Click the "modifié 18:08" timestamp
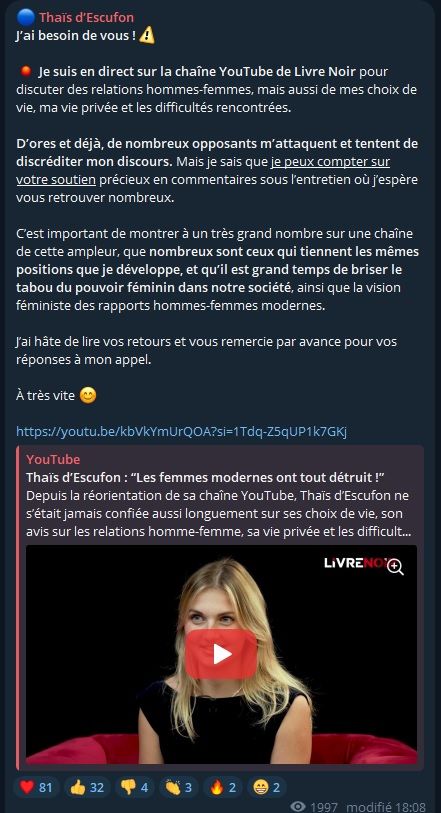 pyautogui.click(x=386, y=806)
